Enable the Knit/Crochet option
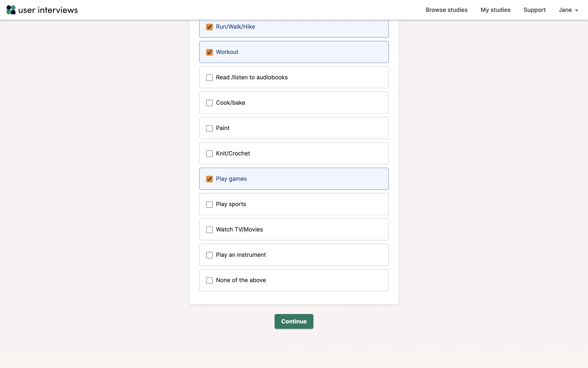588x368 pixels. (x=209, y=154)
